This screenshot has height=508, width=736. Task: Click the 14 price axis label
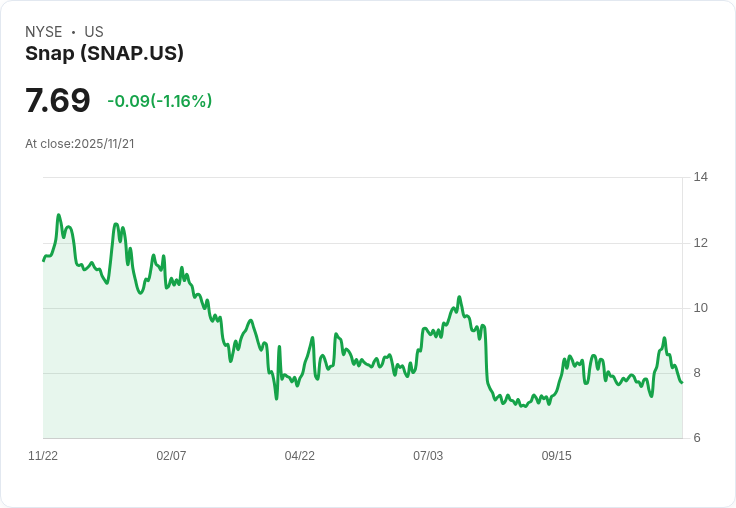click(700, 178)
